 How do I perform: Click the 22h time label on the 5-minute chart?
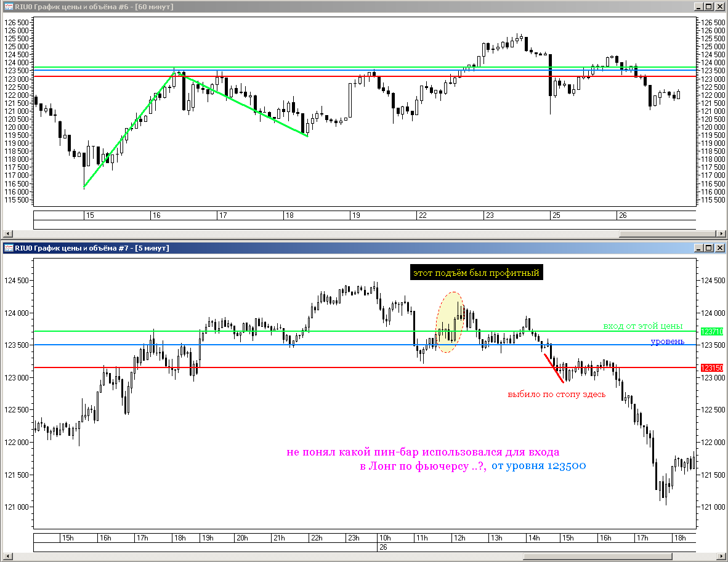tap(317, 538)
